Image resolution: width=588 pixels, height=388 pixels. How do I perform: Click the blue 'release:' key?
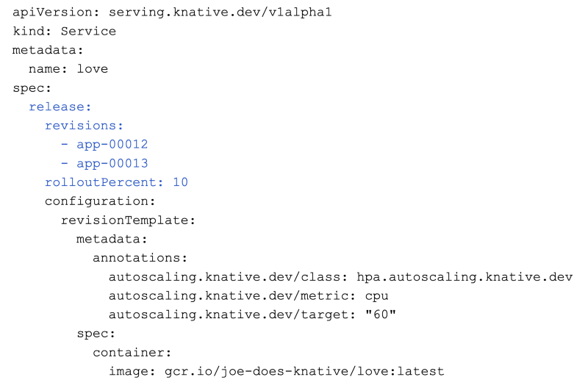pyautogui.click(x=60, y=107)
